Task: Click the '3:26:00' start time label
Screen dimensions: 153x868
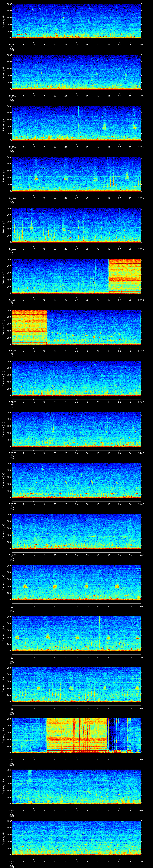Action: click(12, 657)
